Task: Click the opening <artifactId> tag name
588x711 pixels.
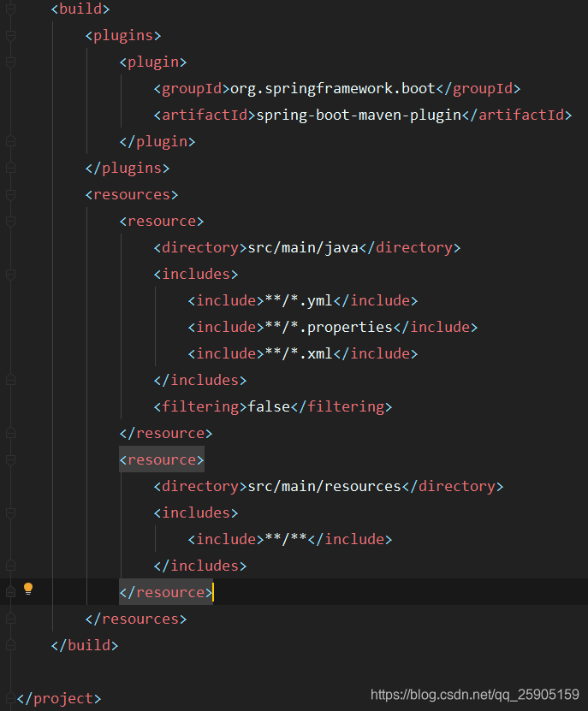Action: pyautogui.click(x=205, y=116)
